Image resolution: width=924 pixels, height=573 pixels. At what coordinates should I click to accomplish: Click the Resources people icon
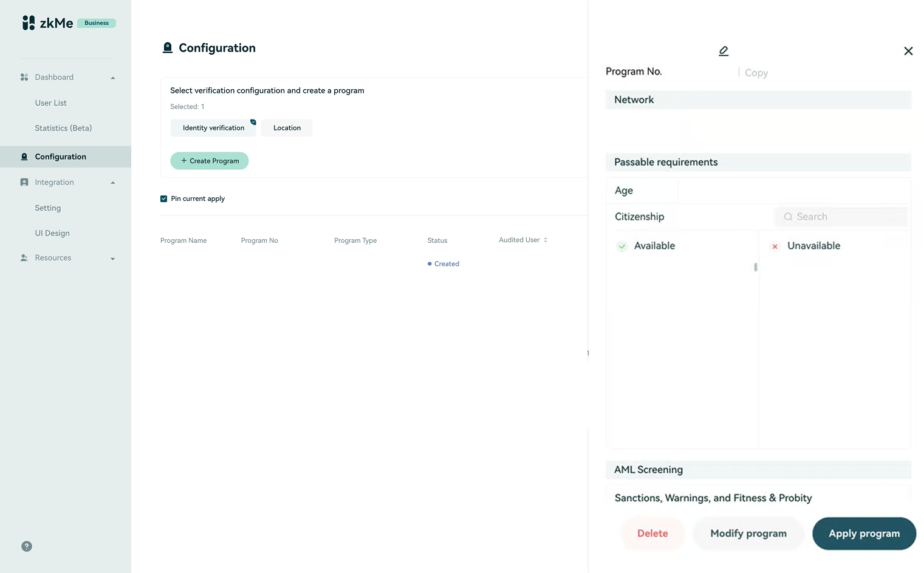pos(24,258)
